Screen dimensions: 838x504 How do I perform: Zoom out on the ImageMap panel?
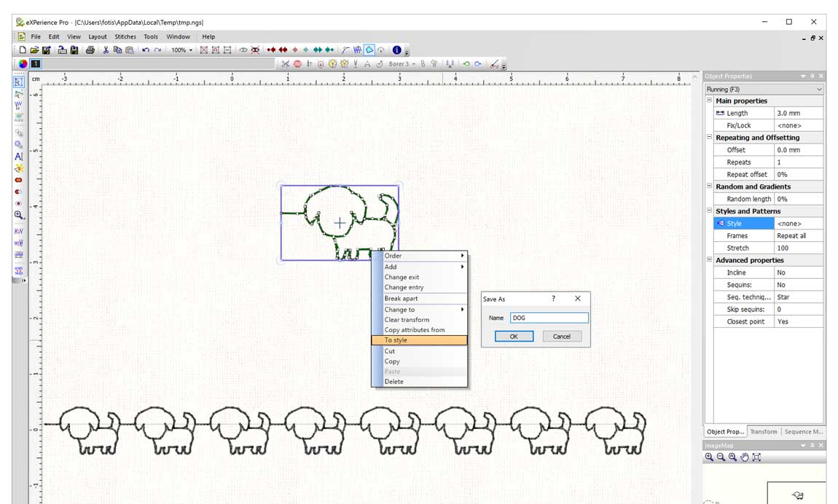pyautogui.click(x=721, y=457)
